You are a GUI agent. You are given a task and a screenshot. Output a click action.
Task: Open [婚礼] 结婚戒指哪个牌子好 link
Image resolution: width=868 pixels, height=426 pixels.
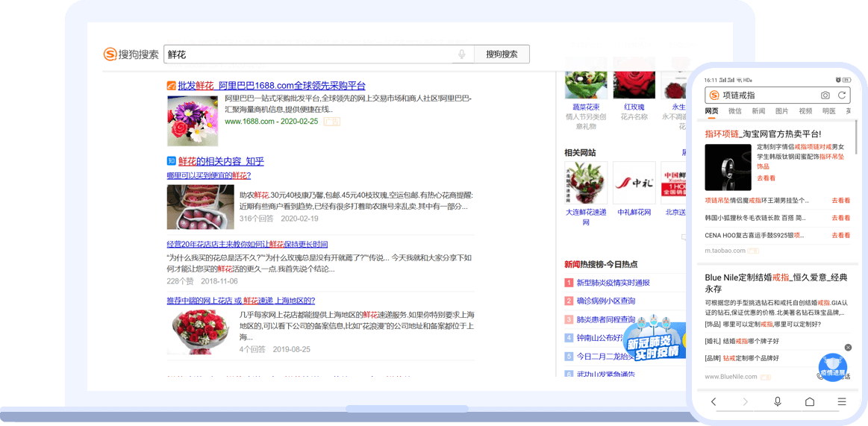pyautogui.click(x=742, y=342)
